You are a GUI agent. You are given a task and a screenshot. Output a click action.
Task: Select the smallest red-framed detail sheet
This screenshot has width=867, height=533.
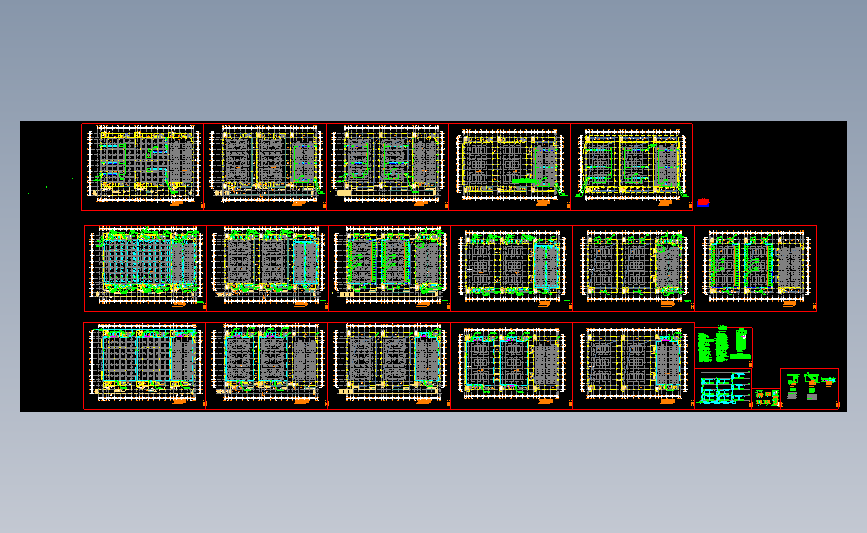tap(766, 398)
